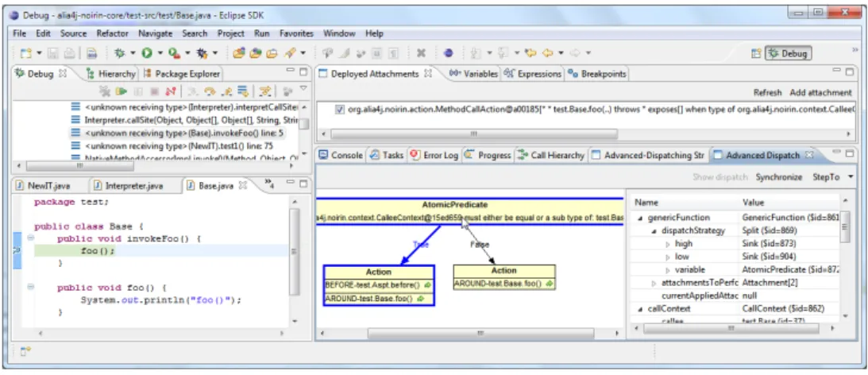Click the Open Type toolbar icon
Image resolution: width=868 pixels, height=375 pixels.
coord(272,53)
